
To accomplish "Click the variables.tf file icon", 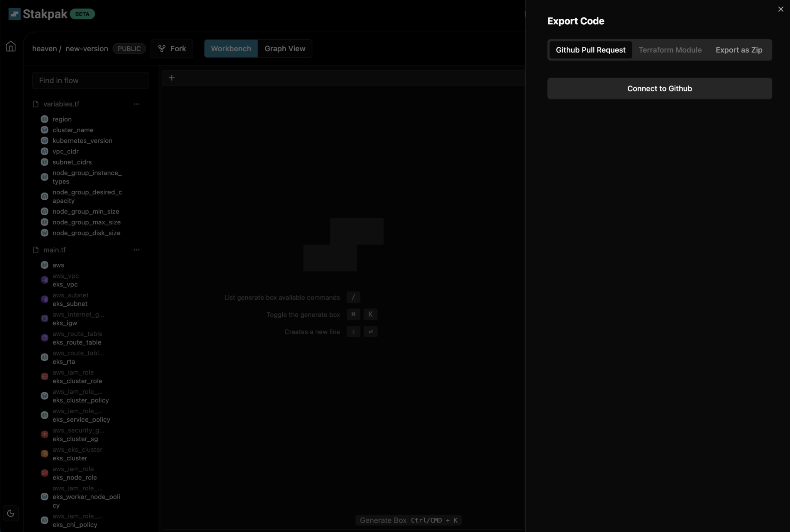I will pyautogui.click(x=36, y=104).
